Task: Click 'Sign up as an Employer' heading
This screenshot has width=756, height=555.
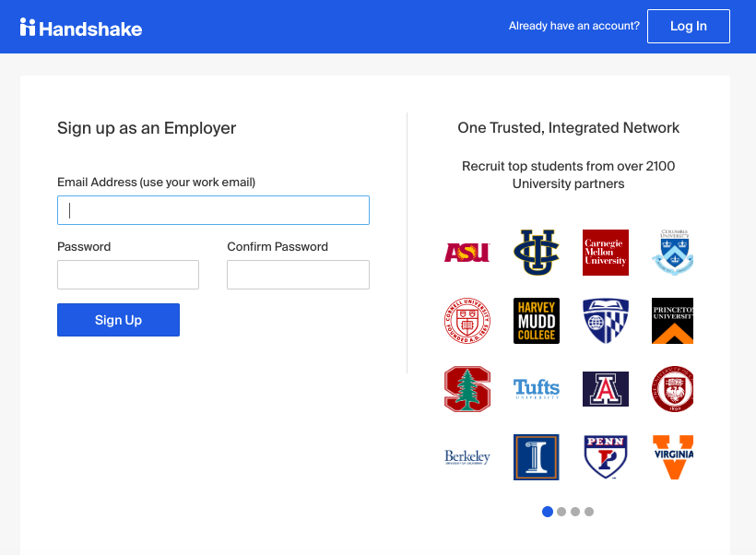Action: [147, 128]
